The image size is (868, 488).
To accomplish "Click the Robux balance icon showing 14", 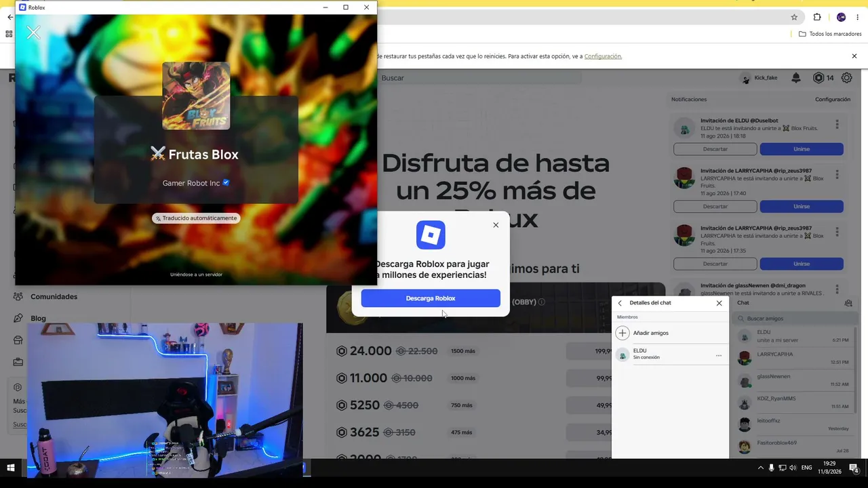I will point(818,78).
